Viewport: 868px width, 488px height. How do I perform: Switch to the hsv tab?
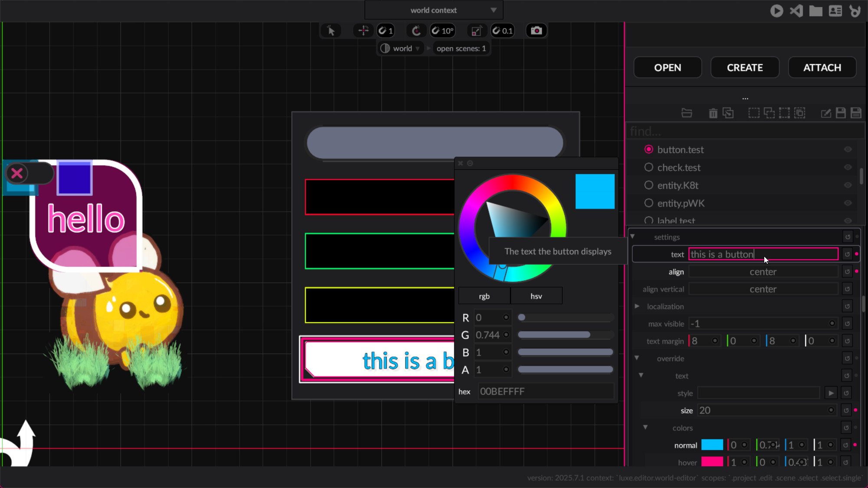coord(536,296)
